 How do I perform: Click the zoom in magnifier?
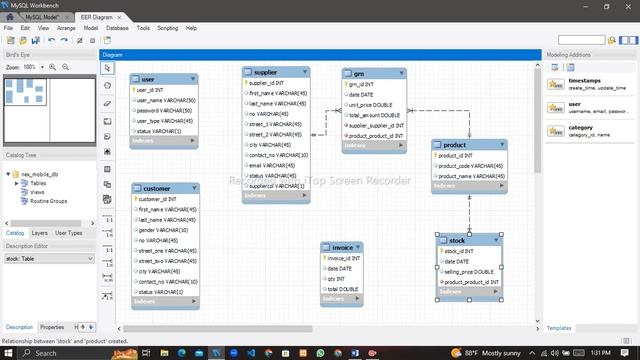(x=53, y=67)
